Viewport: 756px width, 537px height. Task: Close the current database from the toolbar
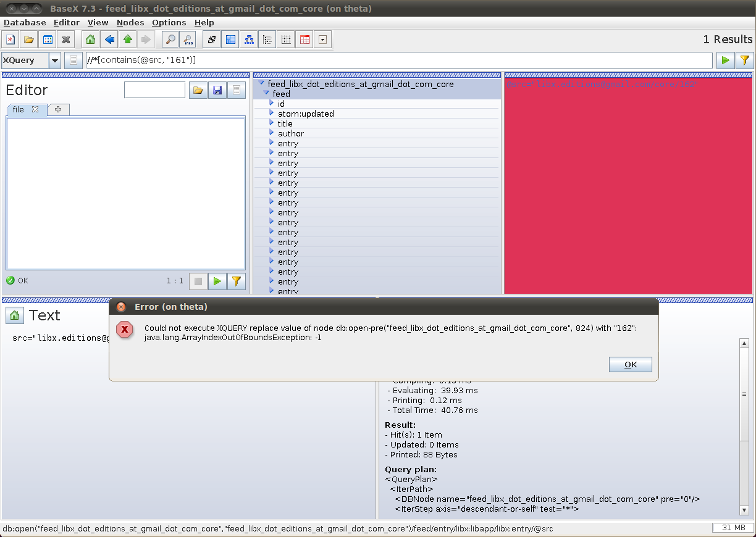pos(66,40)
